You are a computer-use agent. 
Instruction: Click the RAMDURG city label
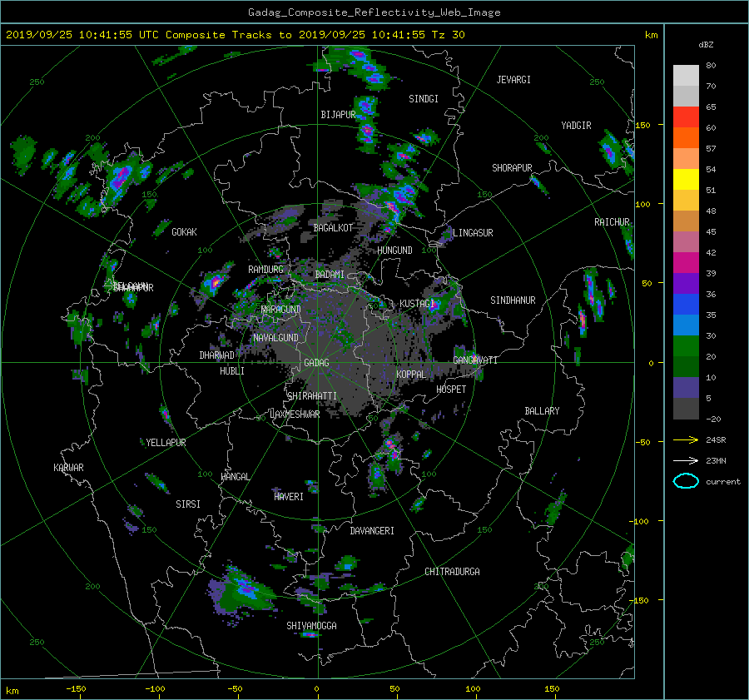[265, 270]
